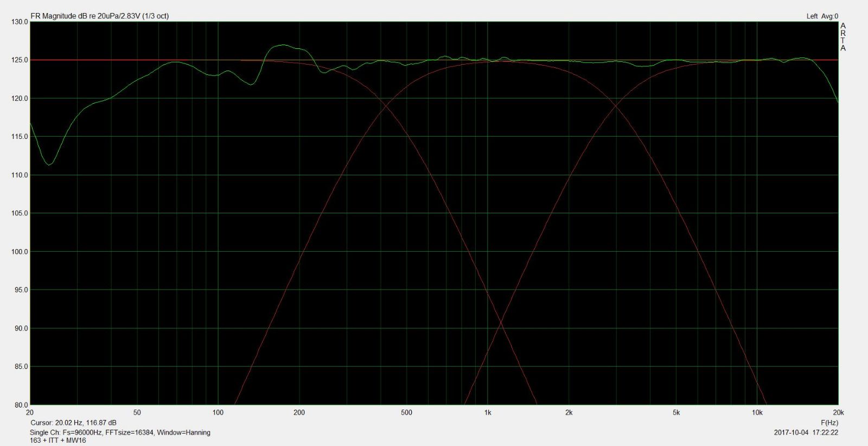Click the 120.0 dB axis value

(20, 99)
